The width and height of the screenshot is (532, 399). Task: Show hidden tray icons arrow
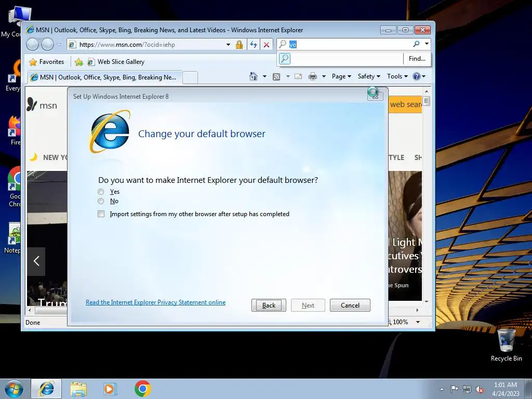442,389
